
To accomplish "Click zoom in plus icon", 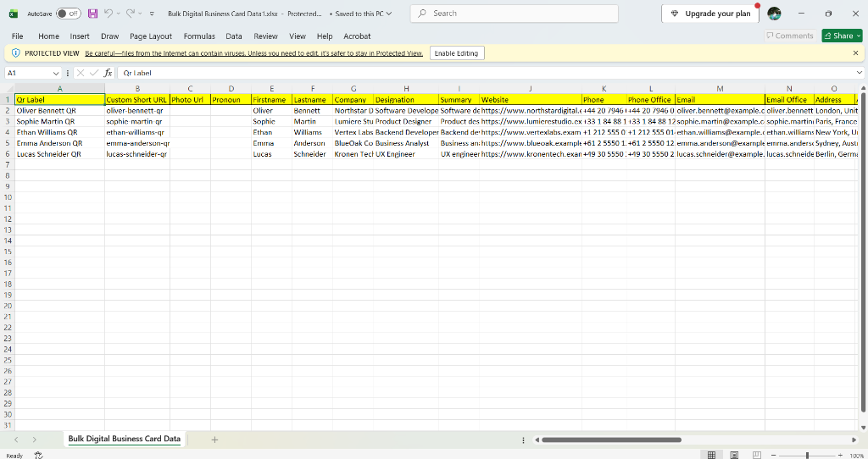I will click(840, 455).
